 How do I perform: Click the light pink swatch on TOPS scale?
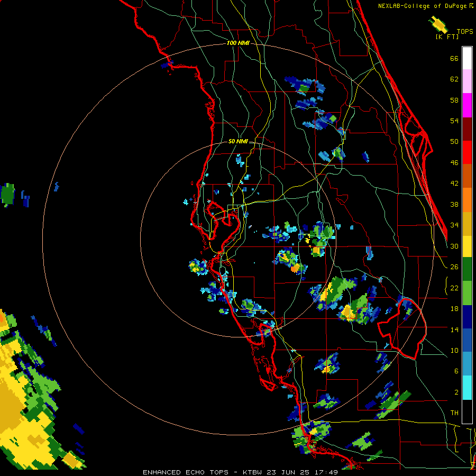[x=467, y=81]
